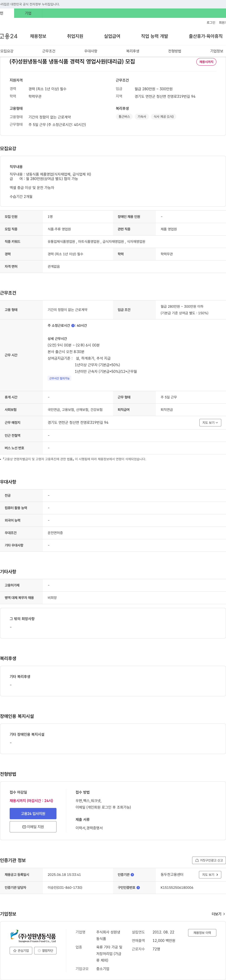This screenshot has width=226, height=980.
Task: Jump to the 모집요강 section tab
Action: (x=7, y=51)
